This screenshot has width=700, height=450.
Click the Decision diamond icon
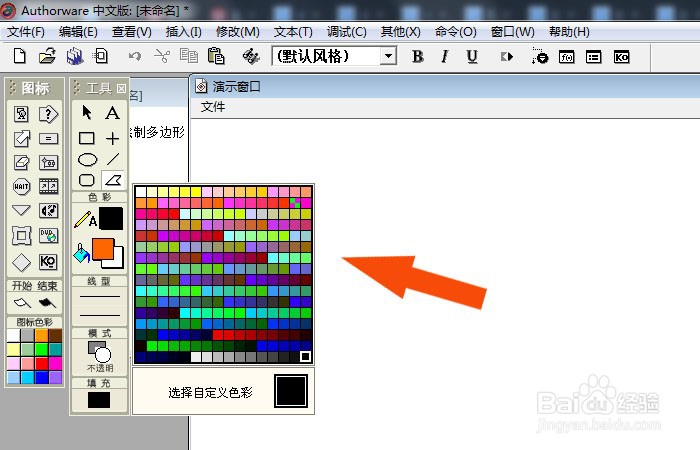[x=21, y=262]
